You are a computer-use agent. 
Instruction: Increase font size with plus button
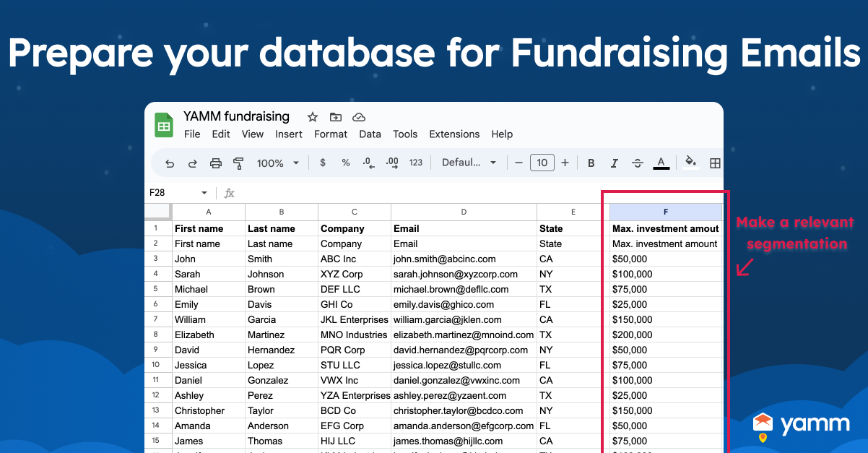tap(565, 163)
